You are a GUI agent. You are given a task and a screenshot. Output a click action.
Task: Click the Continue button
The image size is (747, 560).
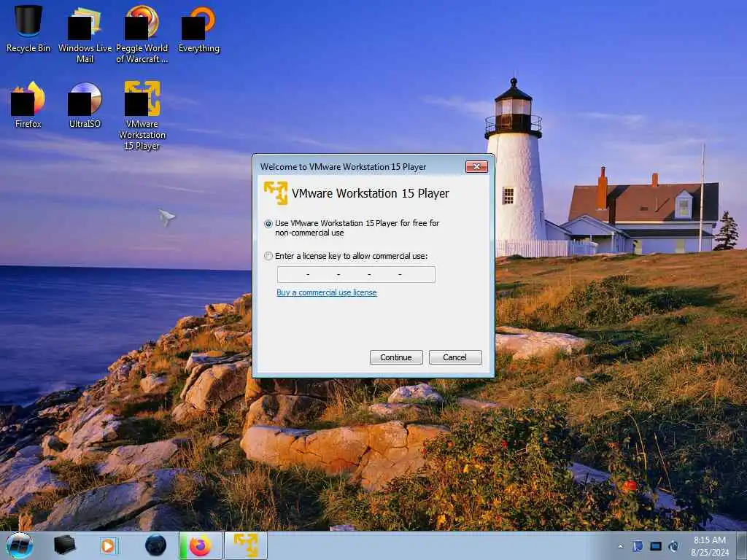click(396, 357)
